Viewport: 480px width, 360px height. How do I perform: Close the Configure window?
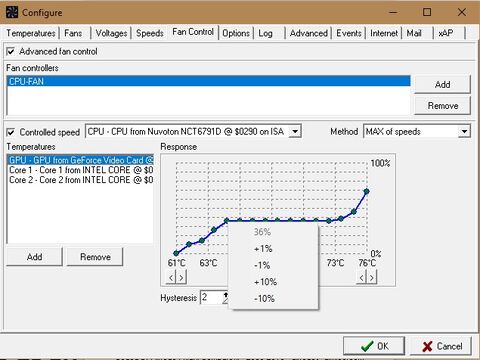coord(462,13)
